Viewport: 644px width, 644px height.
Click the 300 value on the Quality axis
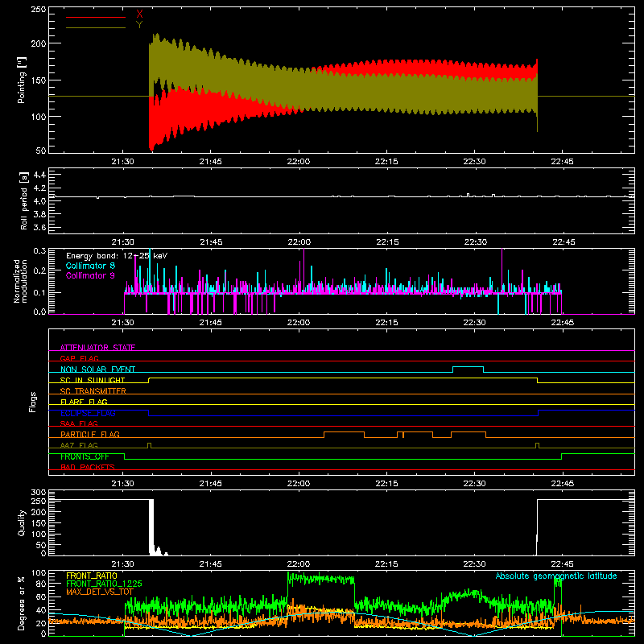38,493
